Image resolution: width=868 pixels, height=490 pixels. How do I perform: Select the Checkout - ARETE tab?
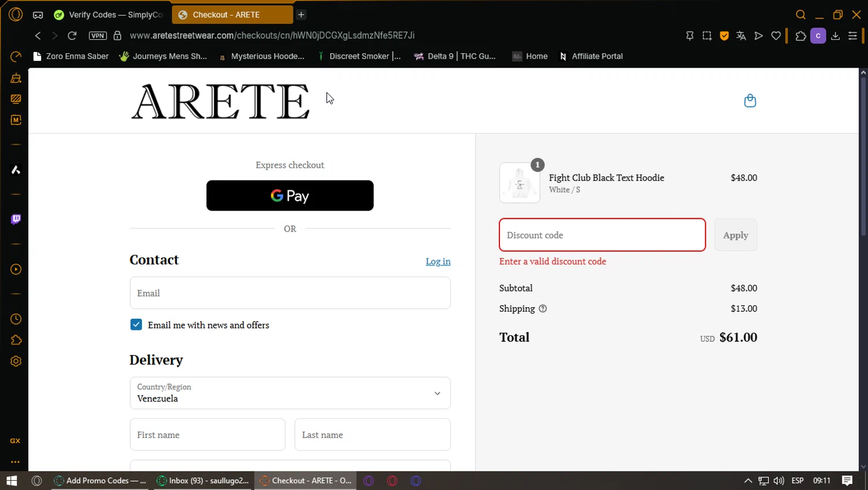click(233, 15)
